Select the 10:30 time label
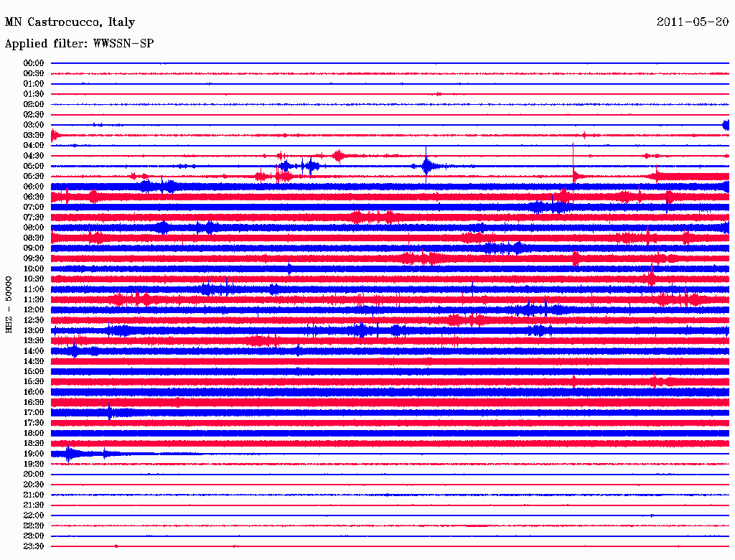The image size is (735, 560). click(x=33, y=279)
